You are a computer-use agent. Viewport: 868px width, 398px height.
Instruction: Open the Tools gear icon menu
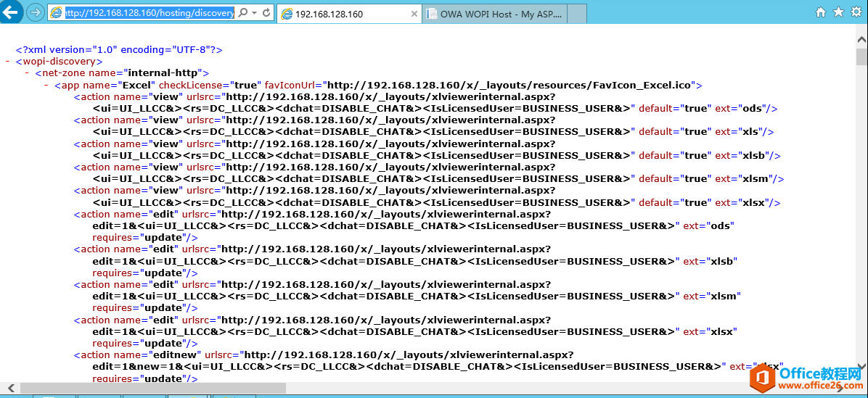[x=856, y=12]
